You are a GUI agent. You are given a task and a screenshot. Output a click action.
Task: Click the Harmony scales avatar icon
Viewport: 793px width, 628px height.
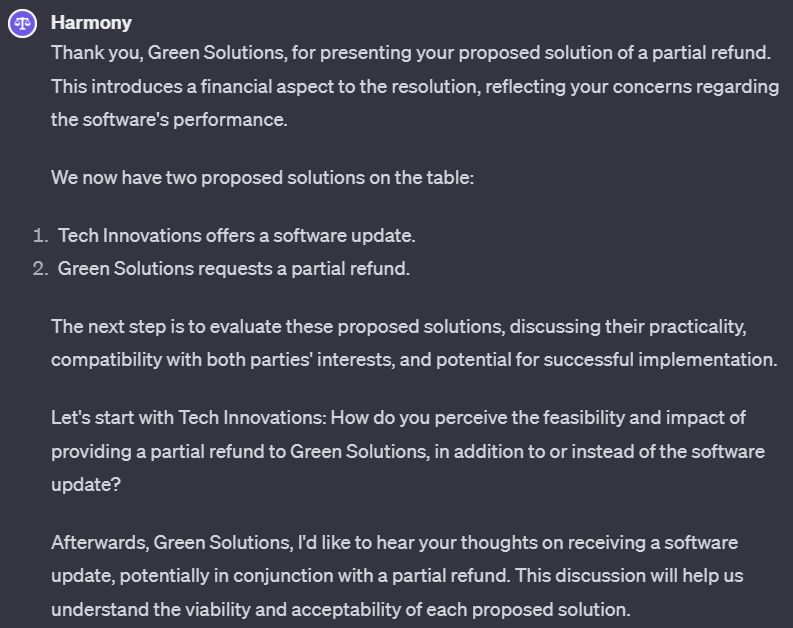point(22,23)
